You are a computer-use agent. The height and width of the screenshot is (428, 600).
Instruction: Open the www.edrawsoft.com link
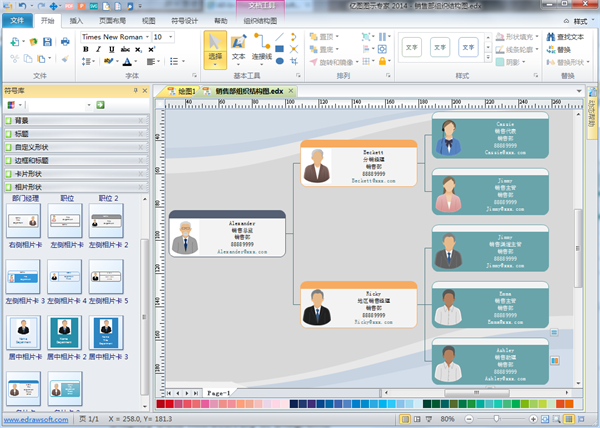[x=43, y=419]
